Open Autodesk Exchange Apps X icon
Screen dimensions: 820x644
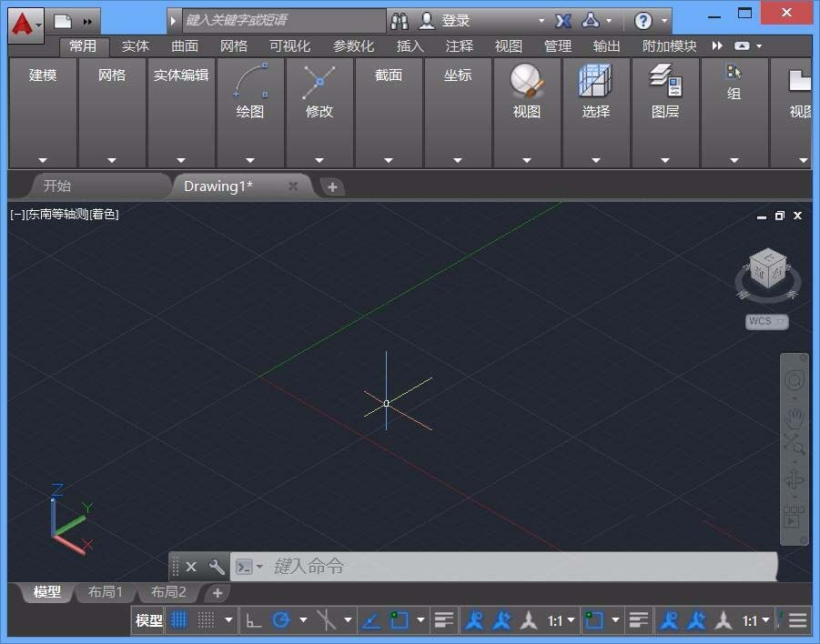click(x=562, y=21)
